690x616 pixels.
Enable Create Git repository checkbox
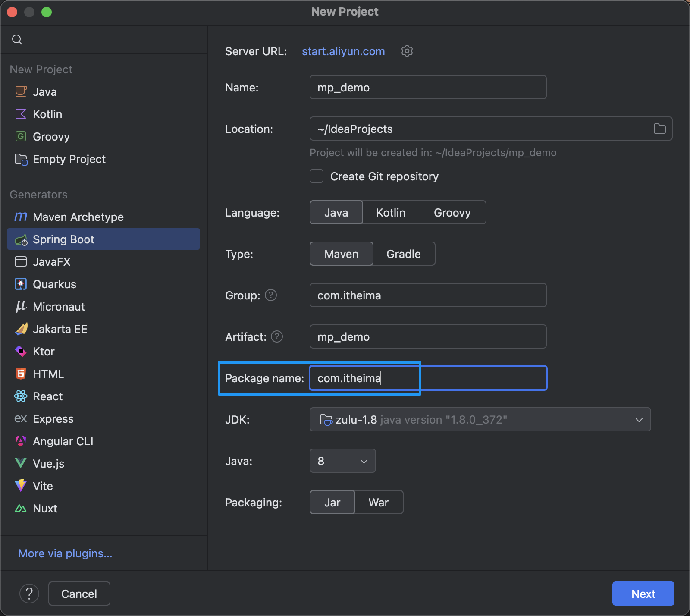pyautogui.click(x=317, y=176)
